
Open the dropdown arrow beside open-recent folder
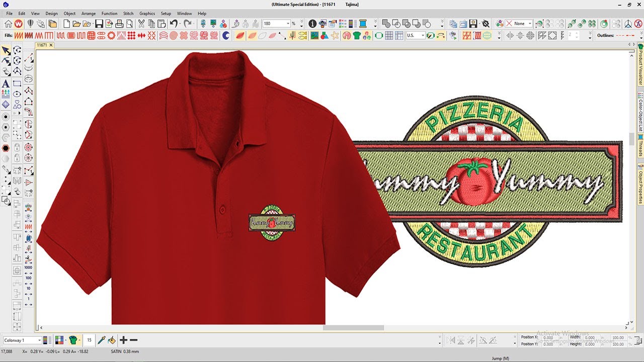93,24
